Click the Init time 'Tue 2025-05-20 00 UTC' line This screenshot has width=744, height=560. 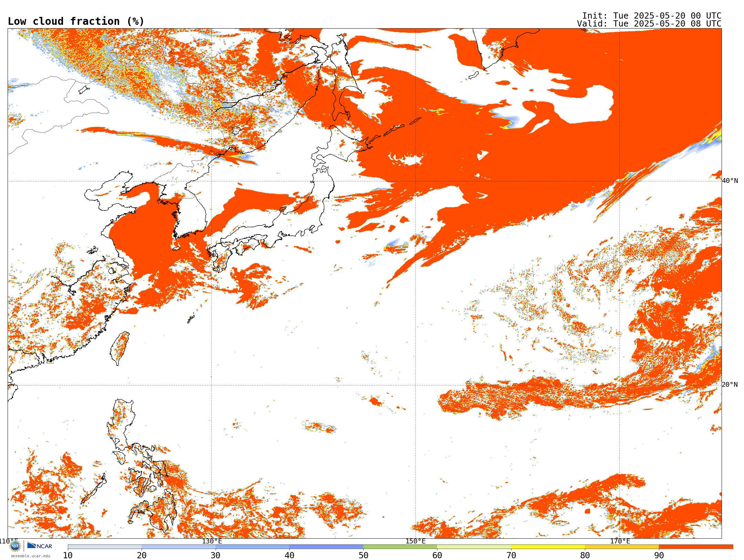[x=651, y=16]
